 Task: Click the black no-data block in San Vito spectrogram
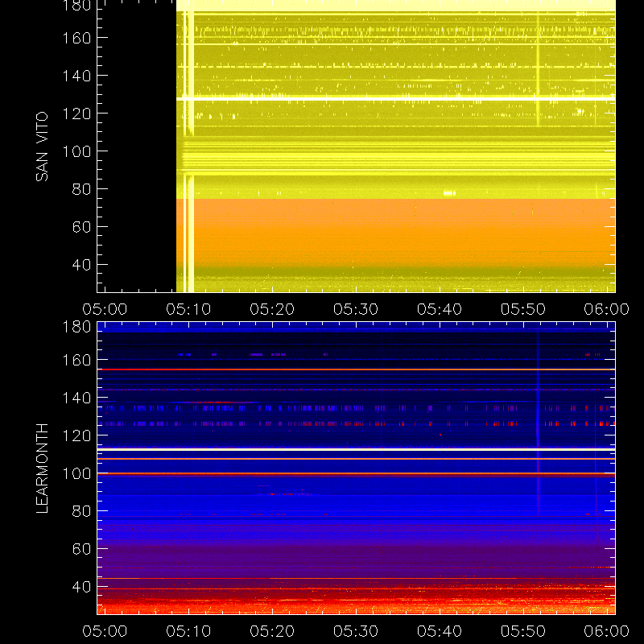pyautogui.click(x=137, y=146)
